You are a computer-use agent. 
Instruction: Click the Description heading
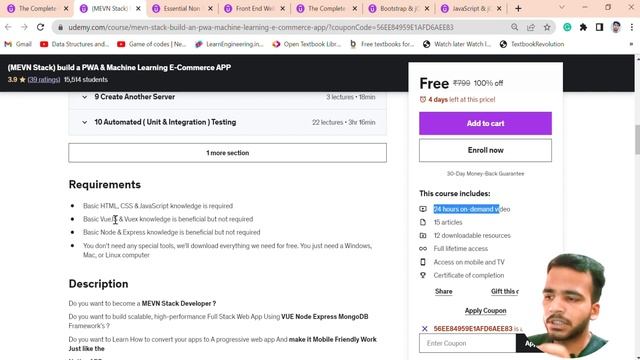98,284
